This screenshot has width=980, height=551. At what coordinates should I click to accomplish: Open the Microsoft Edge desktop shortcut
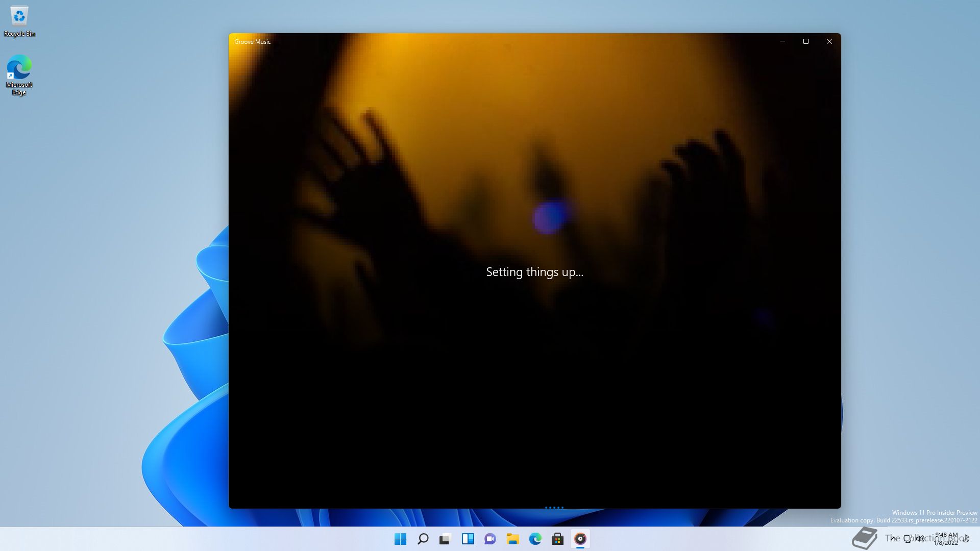19,75
